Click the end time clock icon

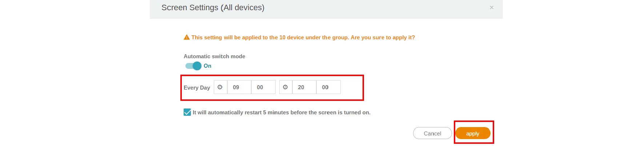tap(285, 87)
